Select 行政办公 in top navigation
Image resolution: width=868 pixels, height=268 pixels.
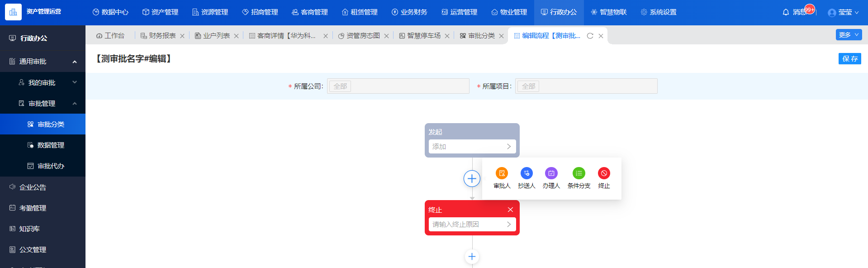click(559, 12)
